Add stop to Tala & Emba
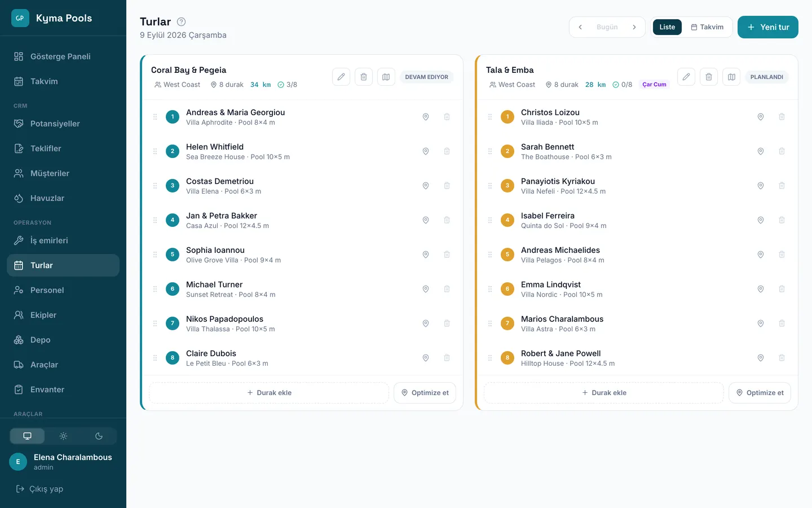Viewport: 812px width, 508px height. (604, 393)
